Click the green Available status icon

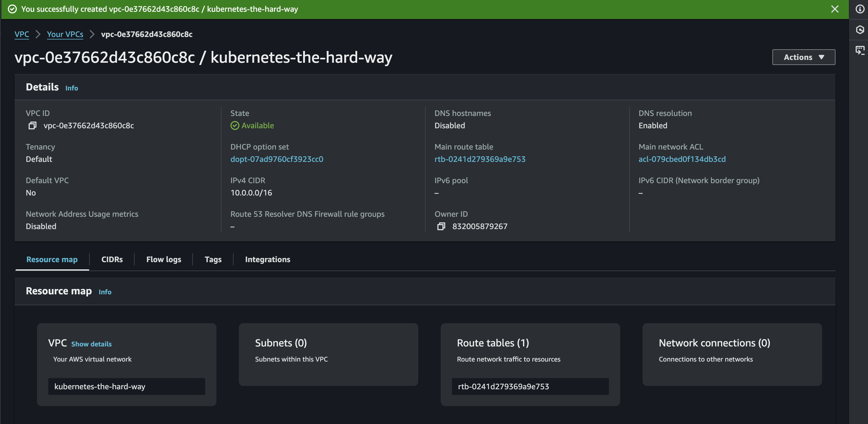(x=235, y=125)
